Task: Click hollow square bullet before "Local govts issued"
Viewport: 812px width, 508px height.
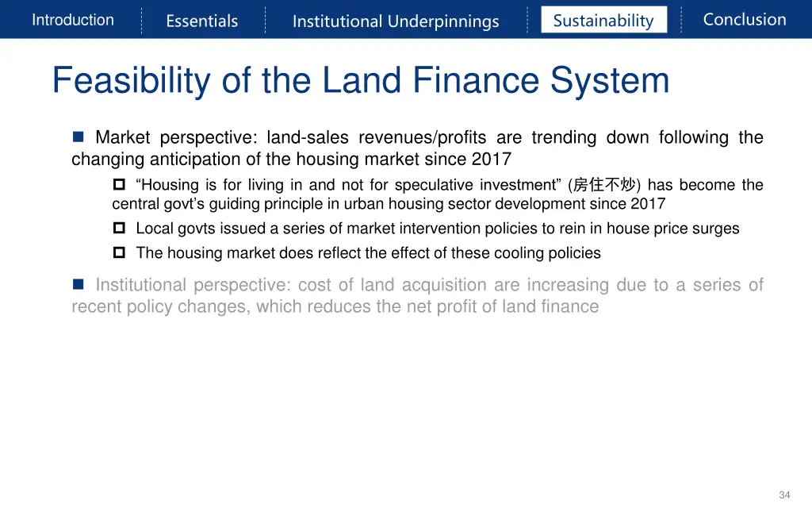Action: (119, 229)
